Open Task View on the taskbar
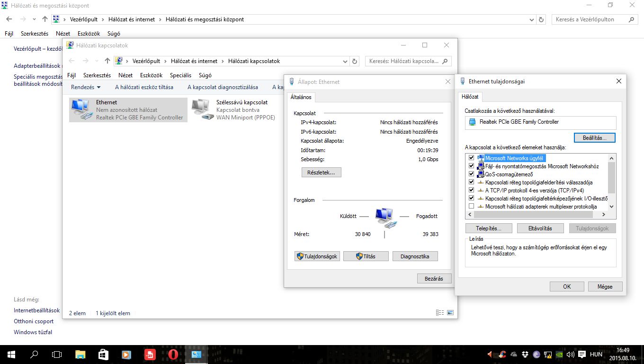The width and height of the screenshot is (644, 364). coord(57,354)
